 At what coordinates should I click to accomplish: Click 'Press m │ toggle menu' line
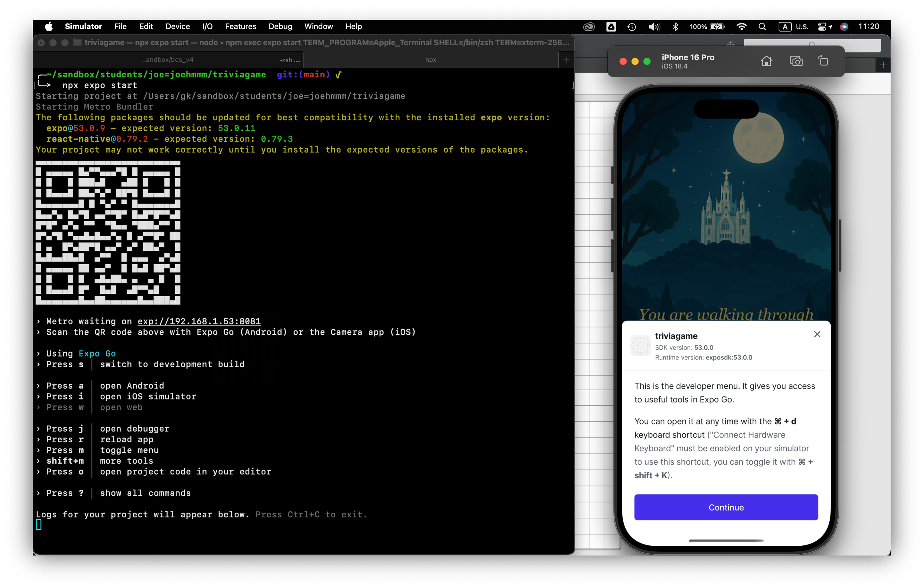click(x=97, y=450)
